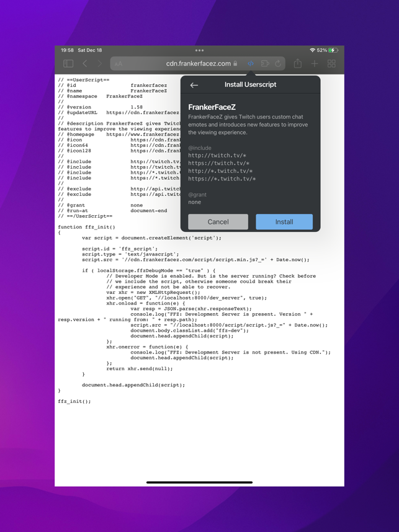Click the FrankerFaceZ script title
The image size is (399, 532).
click(212, 107)
